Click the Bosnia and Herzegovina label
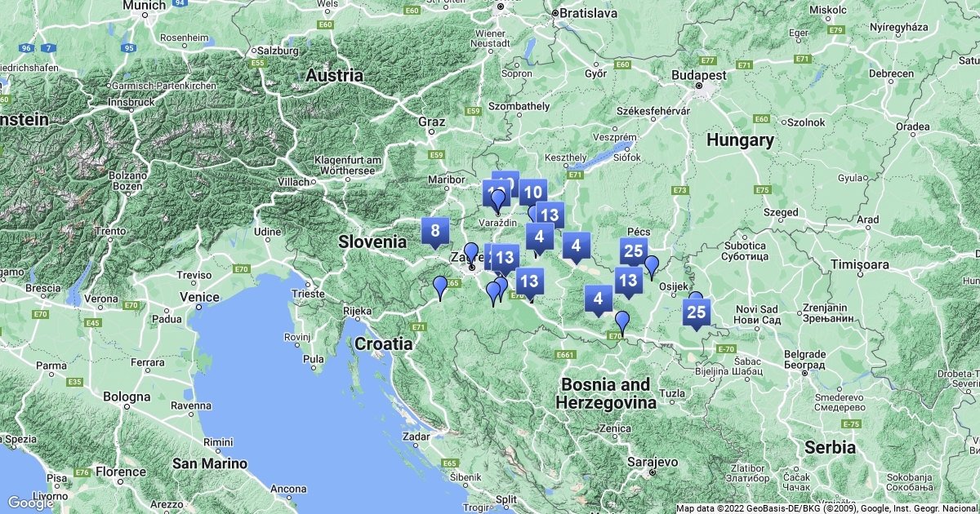 [x=606, y=393]
